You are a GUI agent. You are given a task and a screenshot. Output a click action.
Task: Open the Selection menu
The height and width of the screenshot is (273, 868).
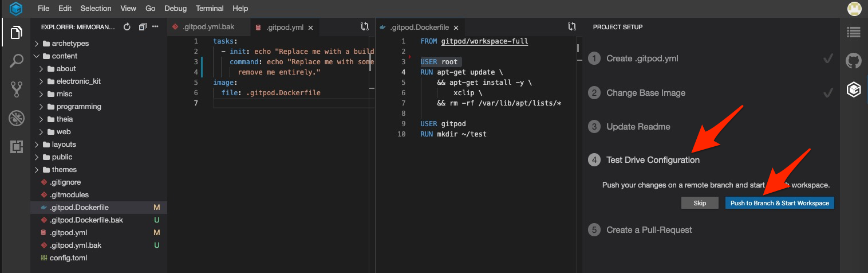tap(96, 9)
